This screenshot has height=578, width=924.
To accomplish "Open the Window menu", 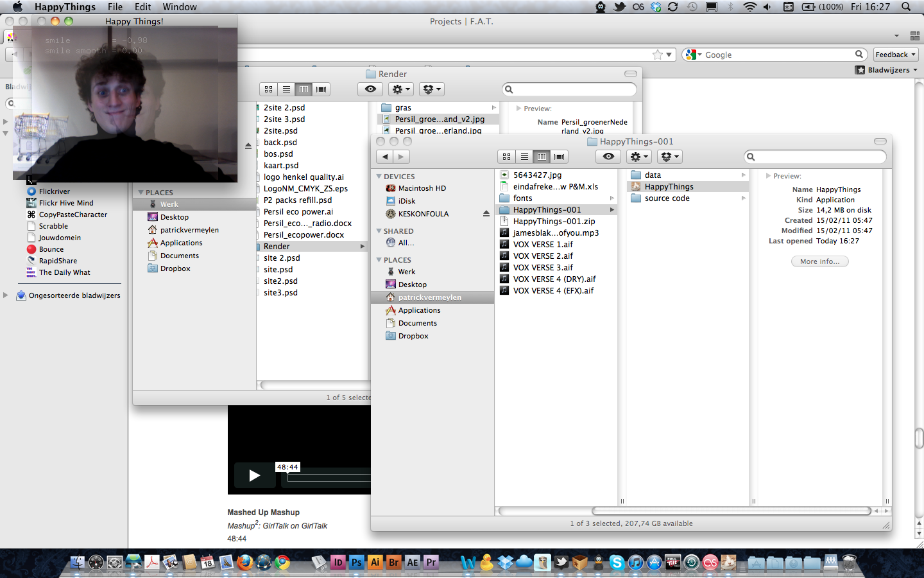I will [x=180, y=7].
